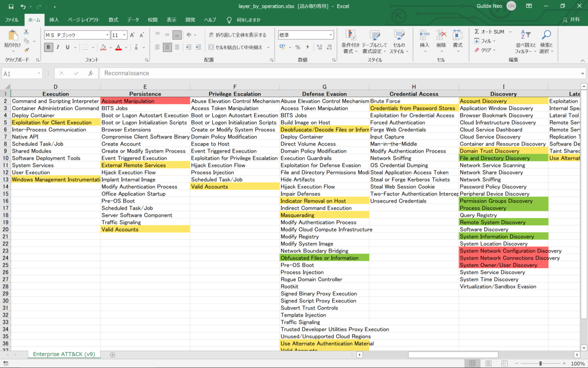Switch to データ ribbon tab
Image resolution: width=588 pixels, height=368 pixels.
tap(133, 20)
